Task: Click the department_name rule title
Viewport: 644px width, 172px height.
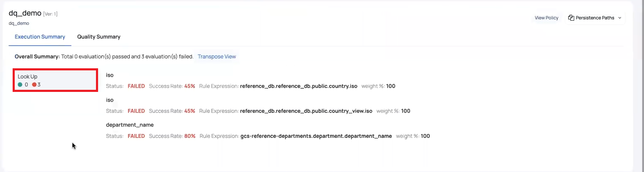Action: (130, 125)
